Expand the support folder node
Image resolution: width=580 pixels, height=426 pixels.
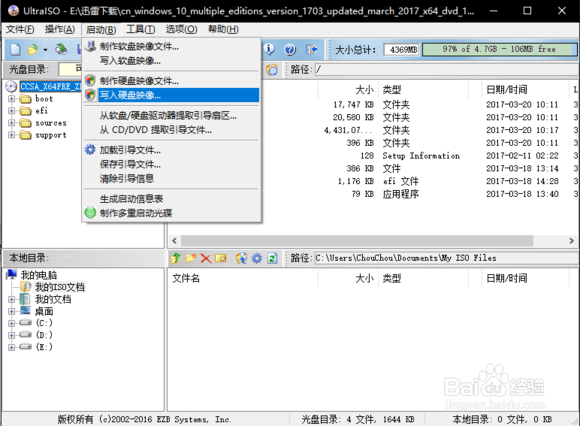[x=11, y=135]
